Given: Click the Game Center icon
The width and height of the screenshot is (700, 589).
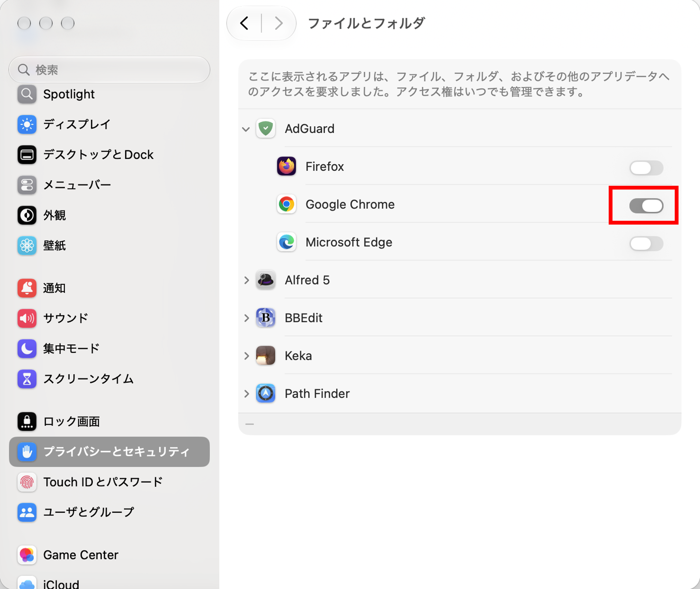Looking at the screenshot, I should 27,555.
